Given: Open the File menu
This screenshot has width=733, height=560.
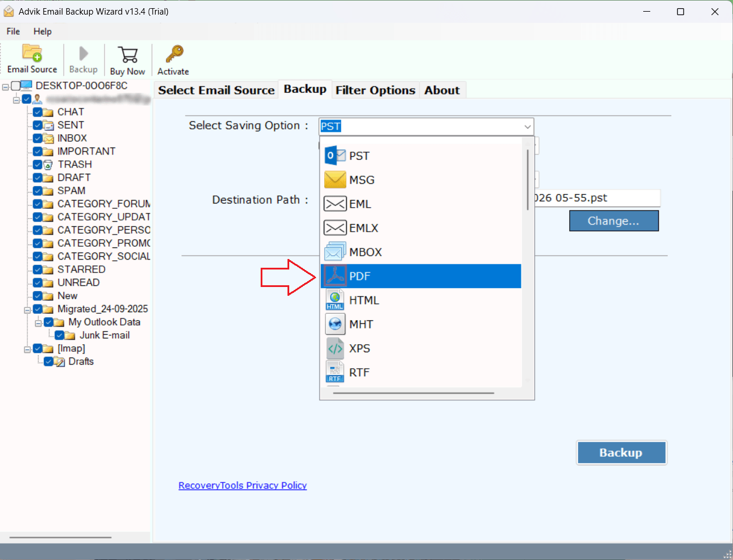Looking at the screenshot, I should point(13,32).
